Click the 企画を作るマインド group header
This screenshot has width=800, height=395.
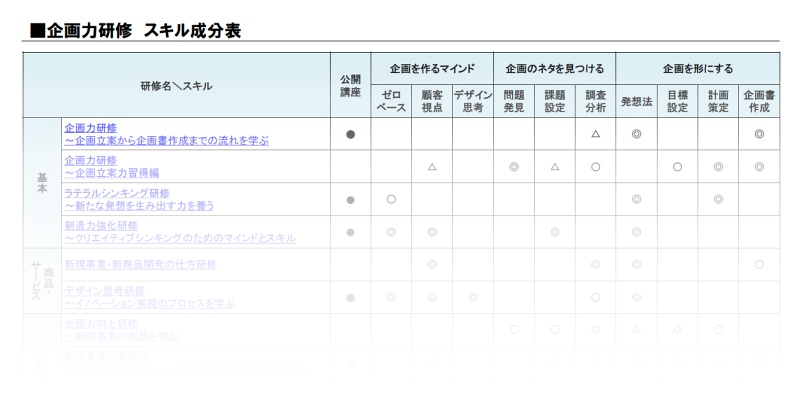click(432, 68)
